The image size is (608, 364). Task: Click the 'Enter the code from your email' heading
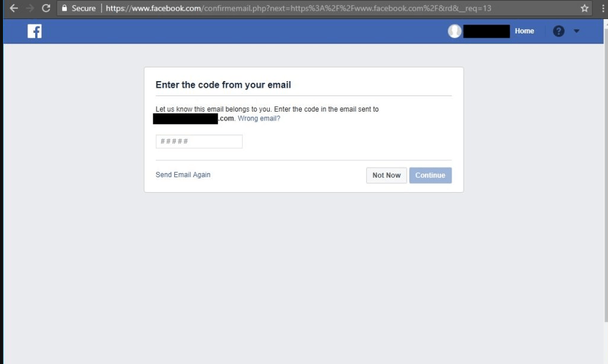[223, 85]
